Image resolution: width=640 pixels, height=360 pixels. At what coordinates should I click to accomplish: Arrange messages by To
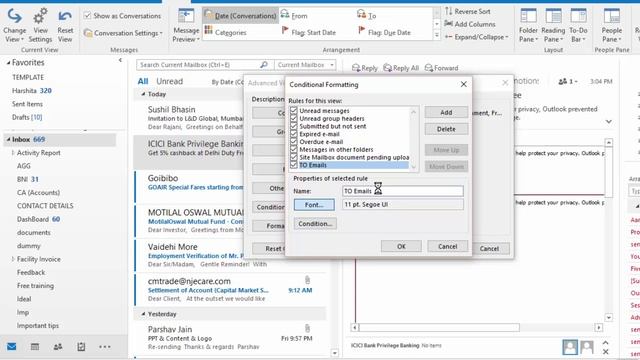point(367,16)
